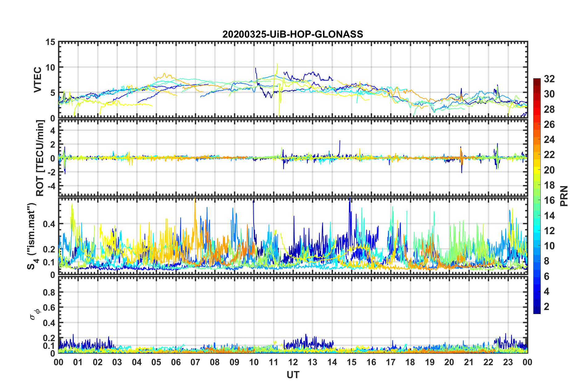The image size is (586, 392).
Task: Click the sigma-phi axis tick label 0.8
Action: click(x=49, y=292)
